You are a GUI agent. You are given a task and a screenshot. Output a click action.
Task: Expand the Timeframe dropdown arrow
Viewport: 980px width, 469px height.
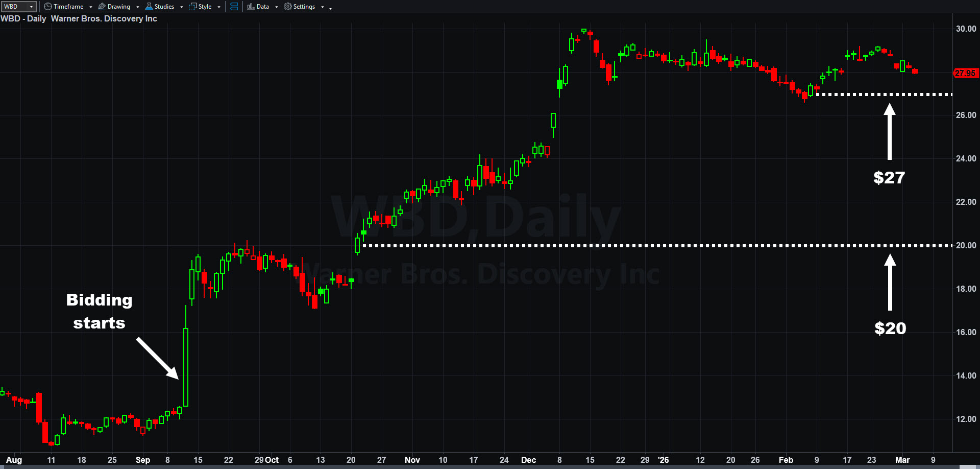tap(91, 7)
